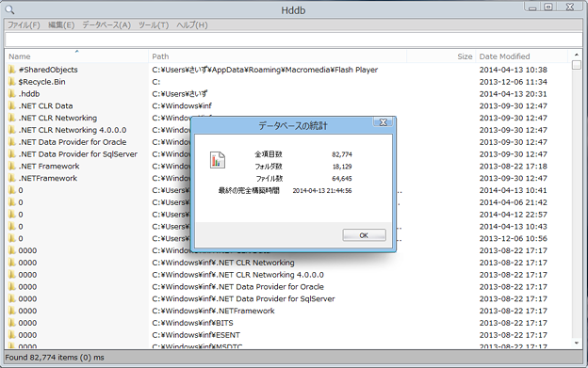
Task: Click path ending in Macromedia¥Flash Player
Action: (x=265, y=70)
